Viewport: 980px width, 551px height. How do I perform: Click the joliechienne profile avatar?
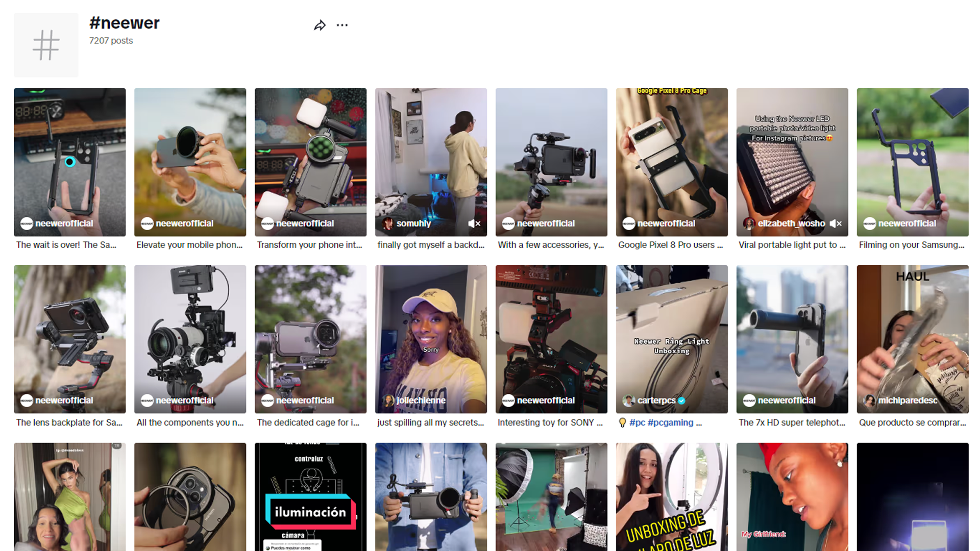[x=388, y=400]
